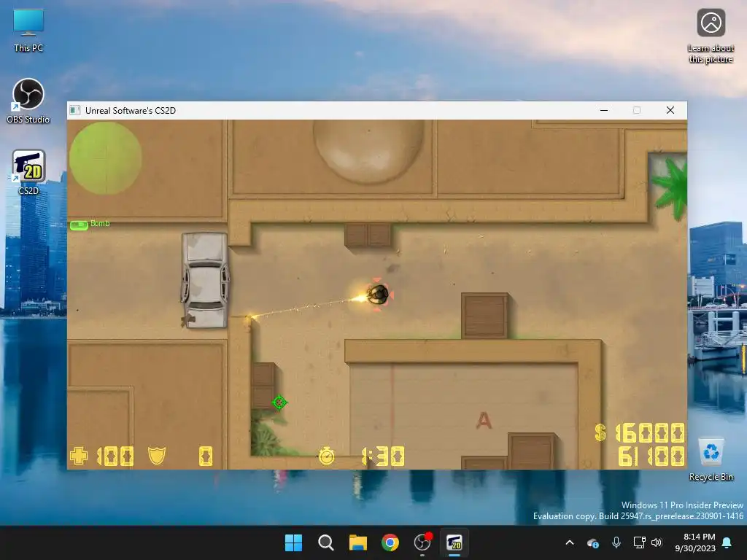The image size is (747, 560).
Task: Click the armor shield HUD icon
Action: point(157,456)
